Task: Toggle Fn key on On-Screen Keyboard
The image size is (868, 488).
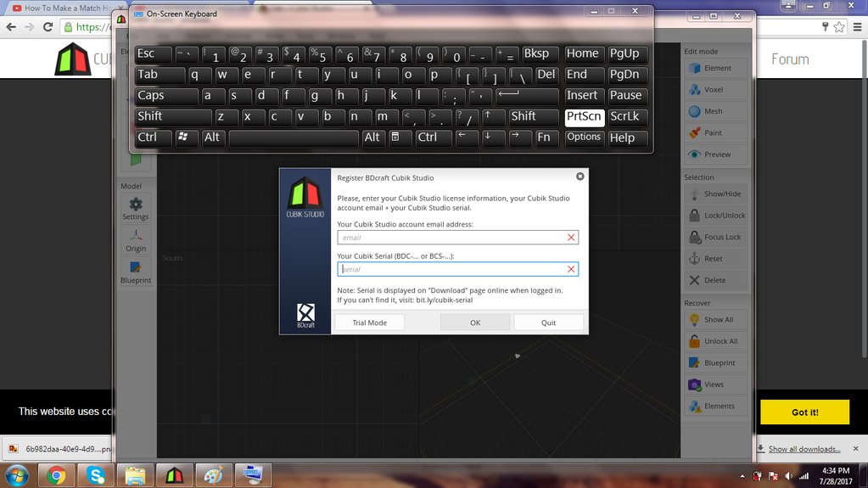Action: [546, 138]
